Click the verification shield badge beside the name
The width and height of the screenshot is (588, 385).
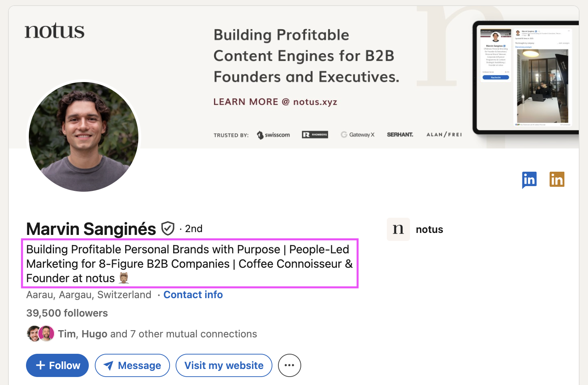[168, 229]
